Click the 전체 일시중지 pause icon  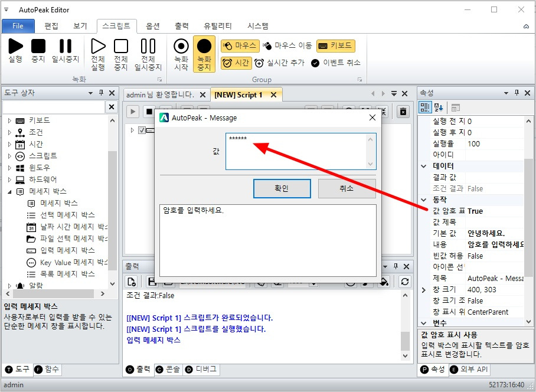pos(148,54)
